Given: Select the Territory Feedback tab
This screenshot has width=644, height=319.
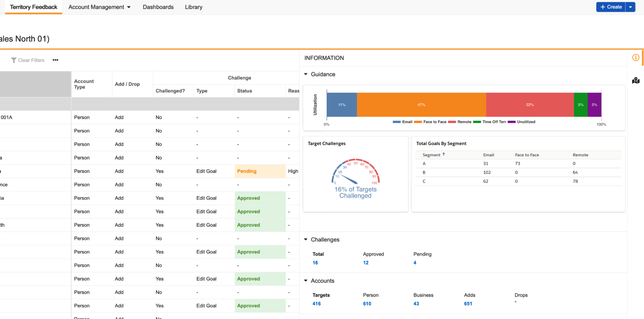Looking at the screenshot, I should [34, 7].
